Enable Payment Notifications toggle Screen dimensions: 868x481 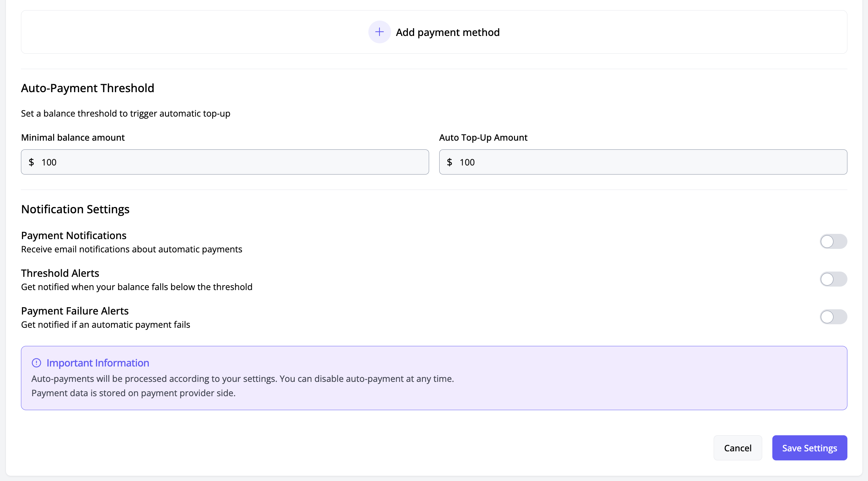click(x=833, y=242)
